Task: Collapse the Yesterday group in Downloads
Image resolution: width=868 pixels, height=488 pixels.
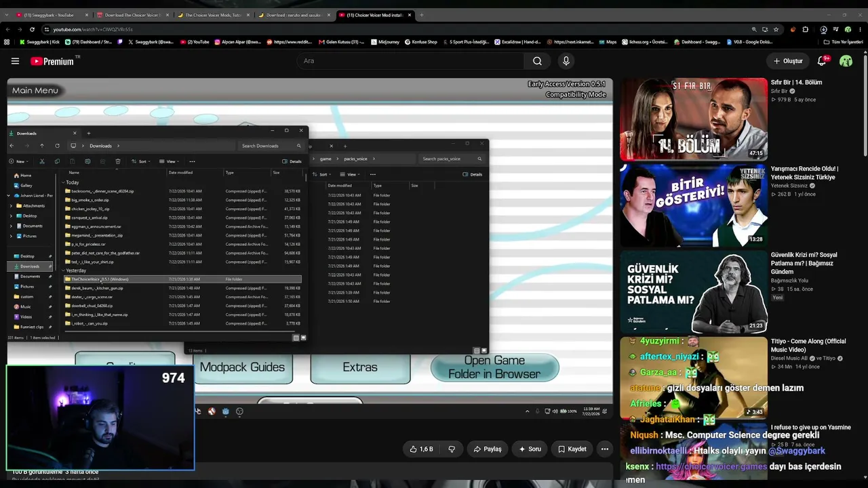Action: pos(63,270)
